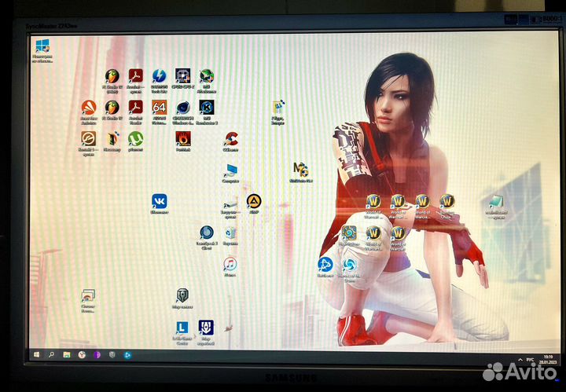The width and height of the screenshot is (566, 392).
Task: Expand the system tray hidden icons chevron
Action: point(520,360)
